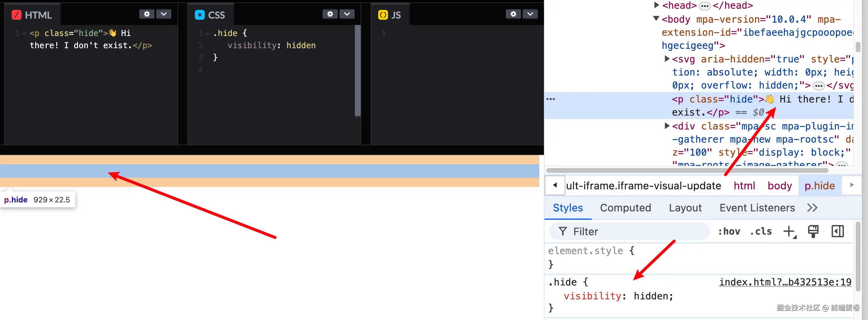Open CSS editor settings gear
The image size is (868, 320).
[330, 14]
